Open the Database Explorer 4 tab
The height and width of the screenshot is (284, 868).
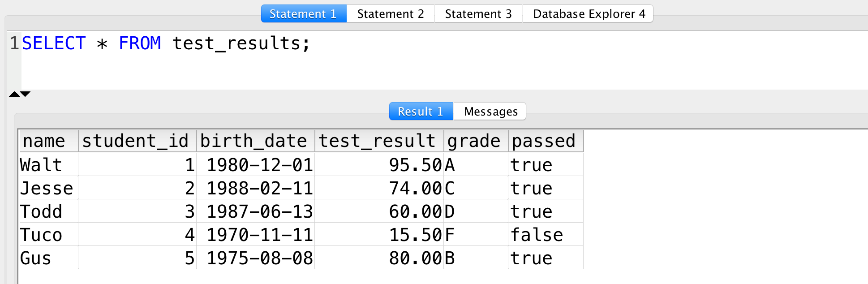(x=589, y=14)
